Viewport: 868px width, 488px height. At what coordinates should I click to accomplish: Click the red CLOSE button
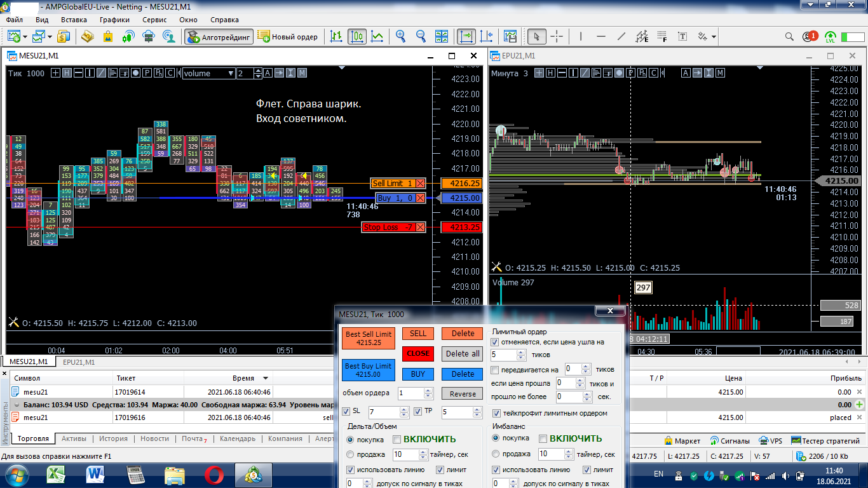[418, 354]
